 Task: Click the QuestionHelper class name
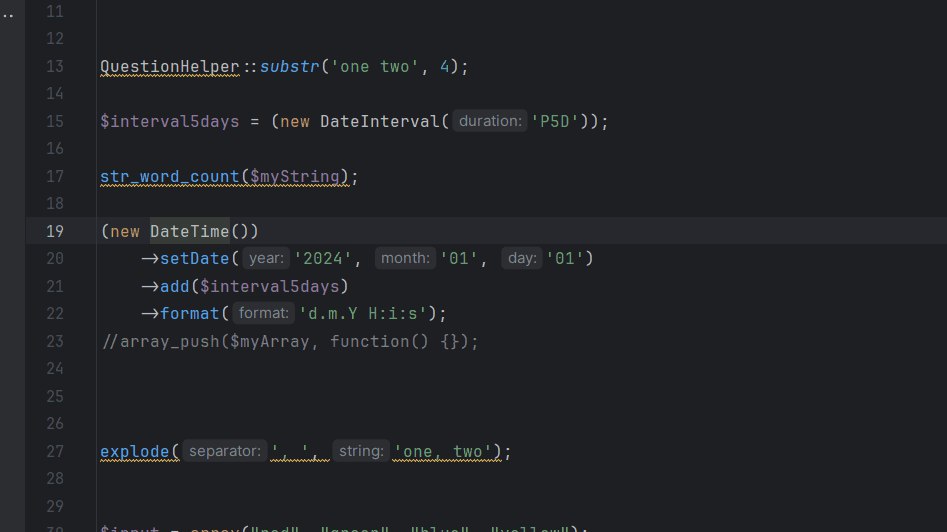coord(170,66)
